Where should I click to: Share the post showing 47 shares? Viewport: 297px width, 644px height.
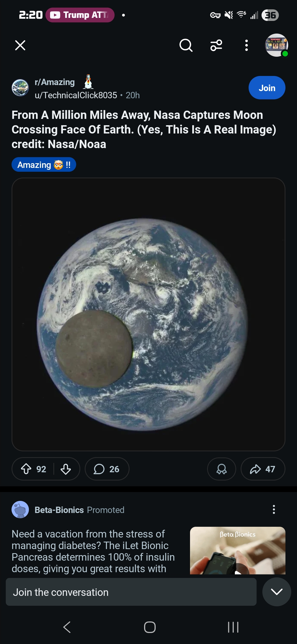tap(263, 469)
